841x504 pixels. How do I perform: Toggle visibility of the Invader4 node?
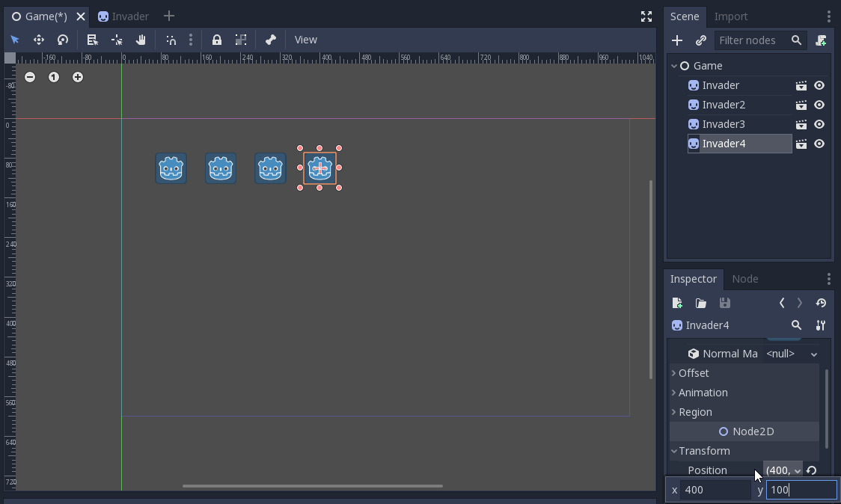click(819, 144)
